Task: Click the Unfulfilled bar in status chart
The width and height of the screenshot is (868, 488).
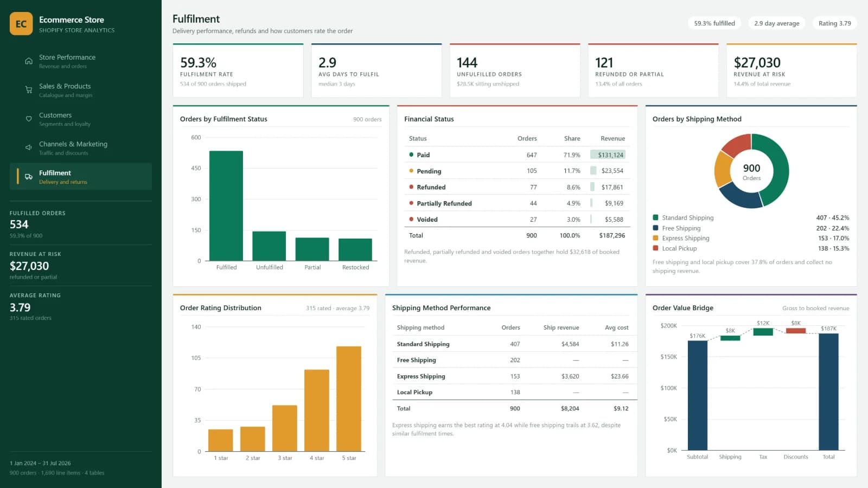Action: point(269,246)
